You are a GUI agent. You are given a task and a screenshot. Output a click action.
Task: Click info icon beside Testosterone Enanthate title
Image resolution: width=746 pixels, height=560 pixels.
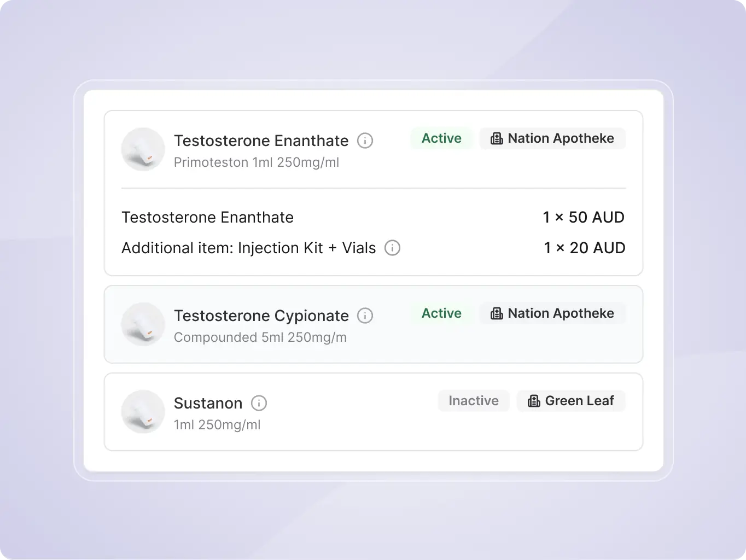pos(365,141)
